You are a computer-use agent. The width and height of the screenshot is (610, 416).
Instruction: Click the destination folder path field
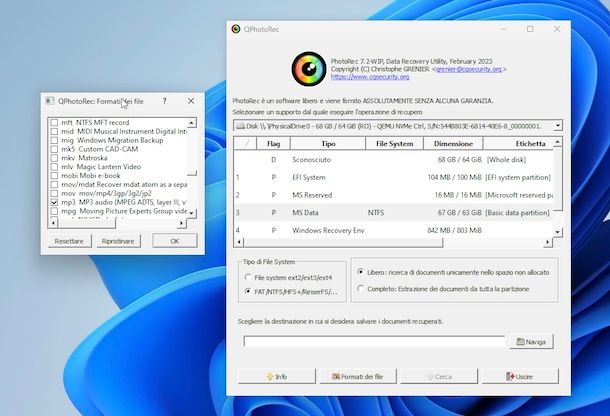[373, 341]
